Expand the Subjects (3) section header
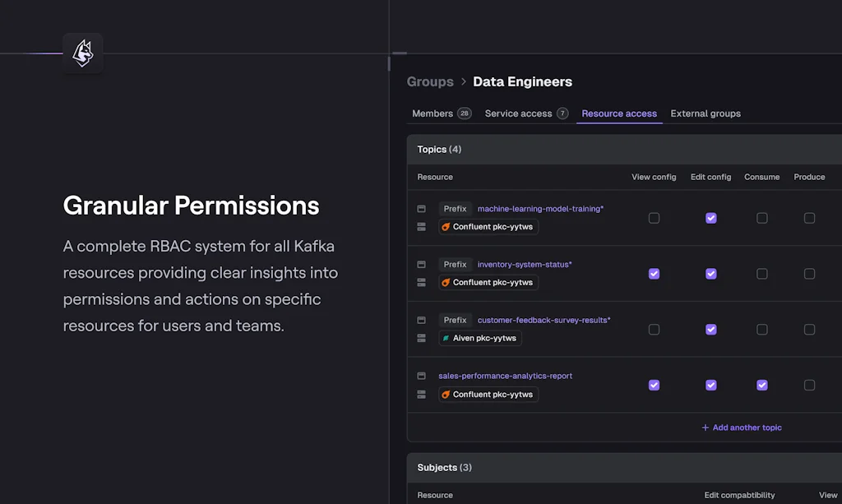 click(x=444, y=468)
